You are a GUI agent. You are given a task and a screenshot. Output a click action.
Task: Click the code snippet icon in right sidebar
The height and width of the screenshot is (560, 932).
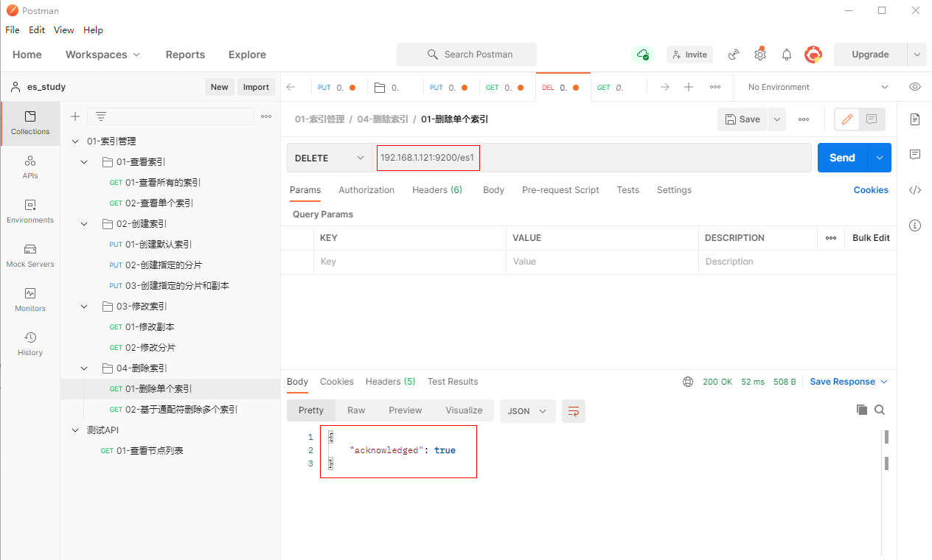coord(915,190)
